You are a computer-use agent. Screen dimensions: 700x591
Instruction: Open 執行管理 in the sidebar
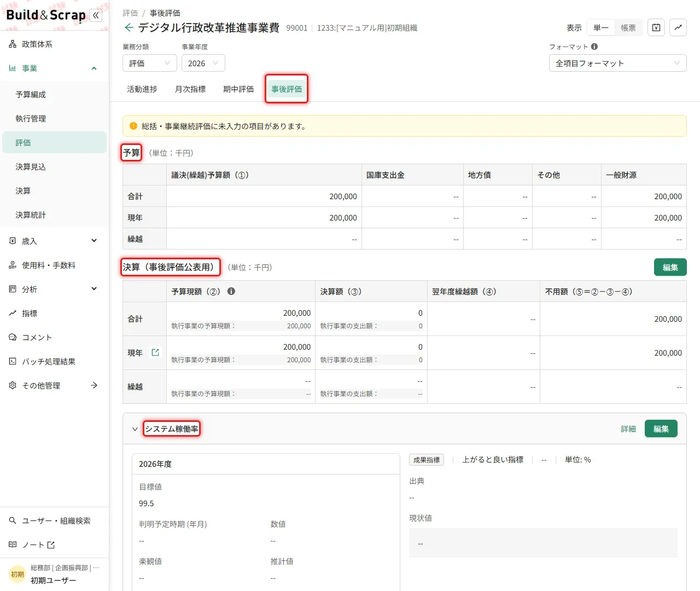coord(54,118)
